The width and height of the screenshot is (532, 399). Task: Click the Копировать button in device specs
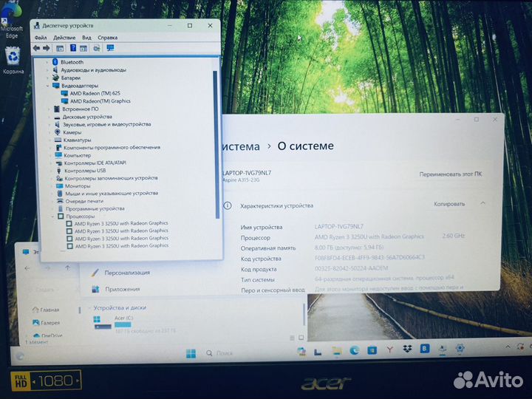[449, 204]
